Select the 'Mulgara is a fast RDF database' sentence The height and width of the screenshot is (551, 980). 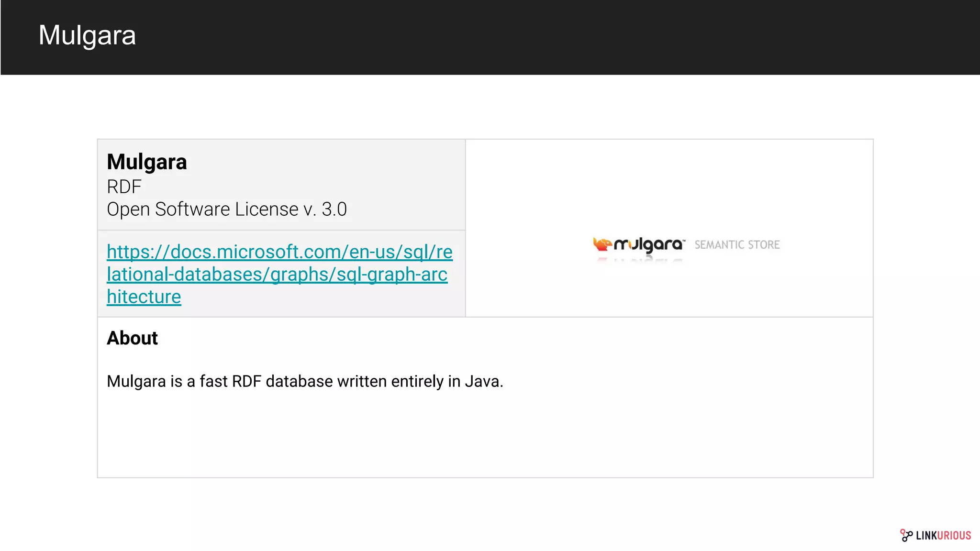click(305, 381)
